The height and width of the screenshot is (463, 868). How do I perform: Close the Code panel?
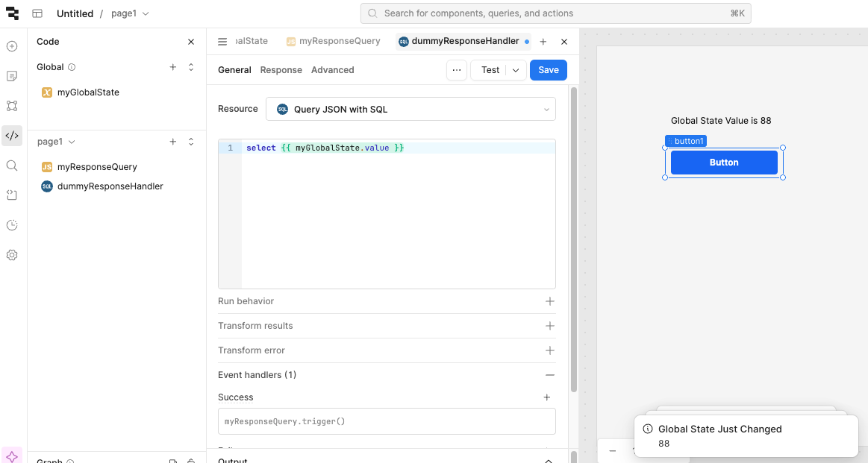[x=191, y=42]
